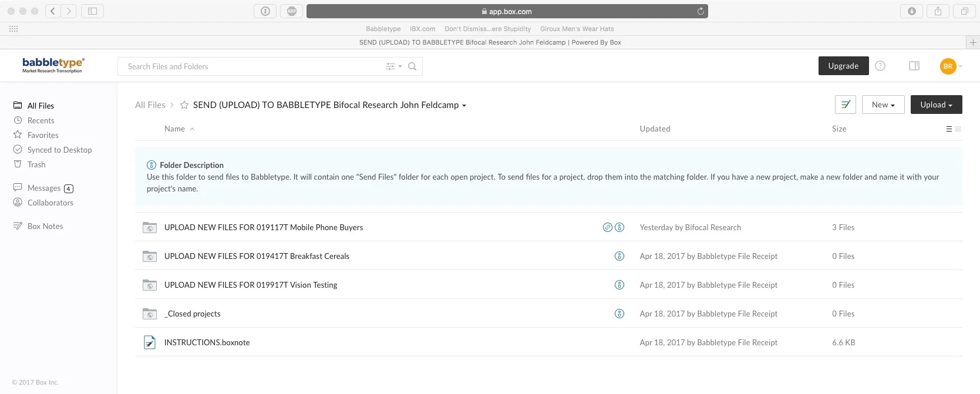Screen dimensions: 980x394
Task: Switch to list view icon
Action: click(x=949, y=129)
